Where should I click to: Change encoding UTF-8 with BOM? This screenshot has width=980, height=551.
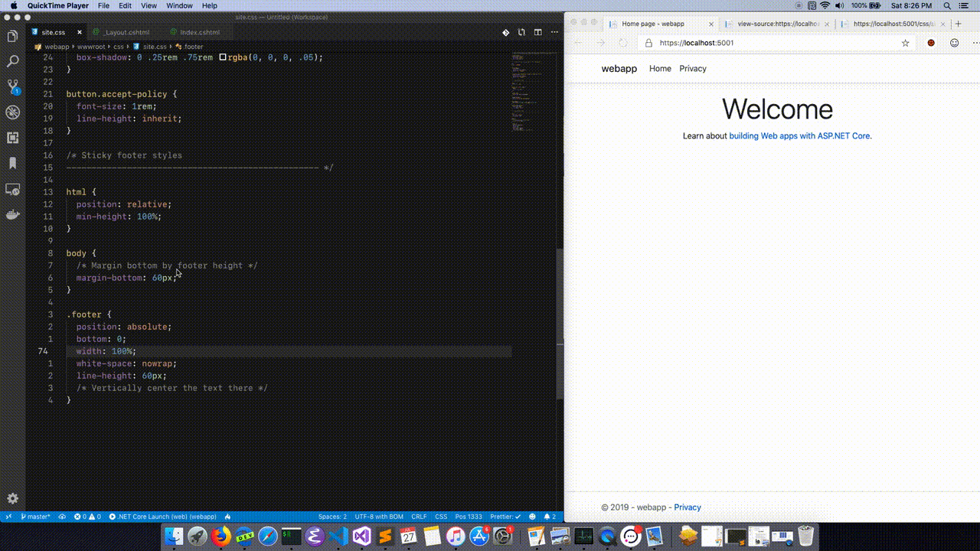(379, 517)
